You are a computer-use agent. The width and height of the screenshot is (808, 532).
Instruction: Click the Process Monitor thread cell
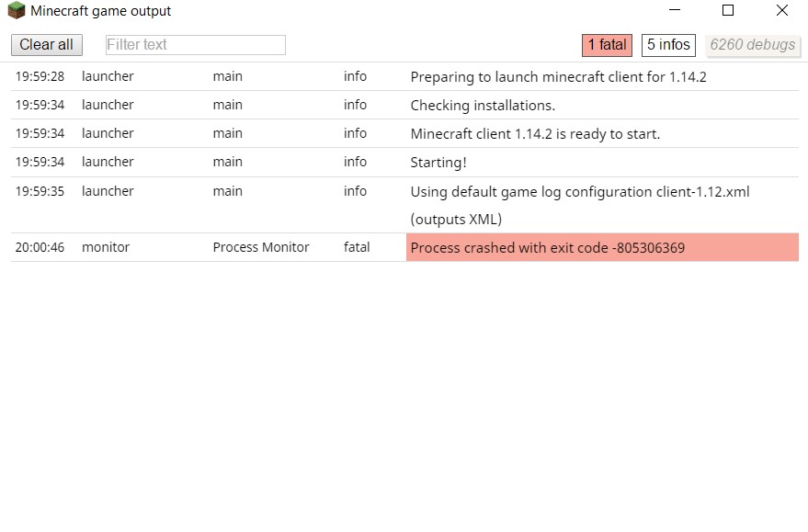point(261,248)
